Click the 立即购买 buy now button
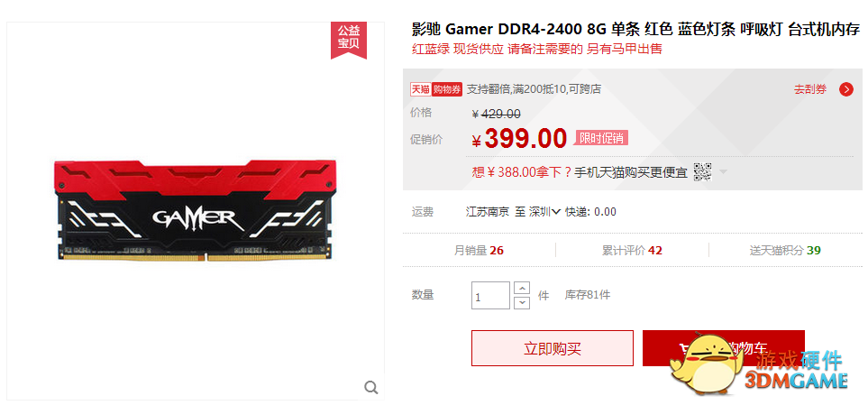The width and height of the screenshot is (868, 405). (x=552, y=348)
